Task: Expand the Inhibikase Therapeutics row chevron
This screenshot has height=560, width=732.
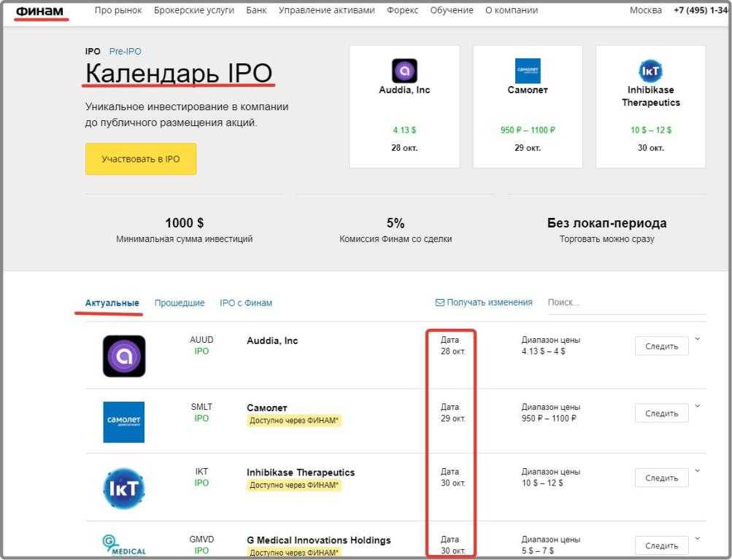Action: click(697, 470)
